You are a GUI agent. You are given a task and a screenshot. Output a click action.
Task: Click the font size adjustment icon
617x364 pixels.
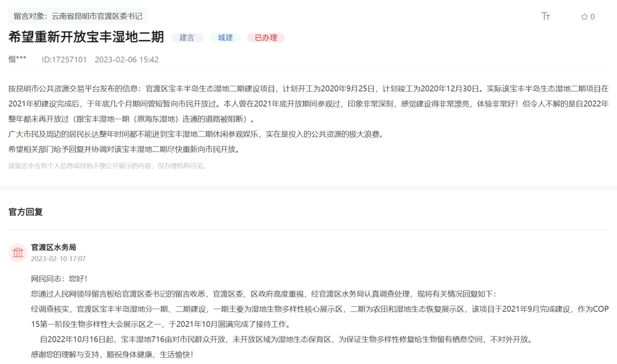pos(546,17)
